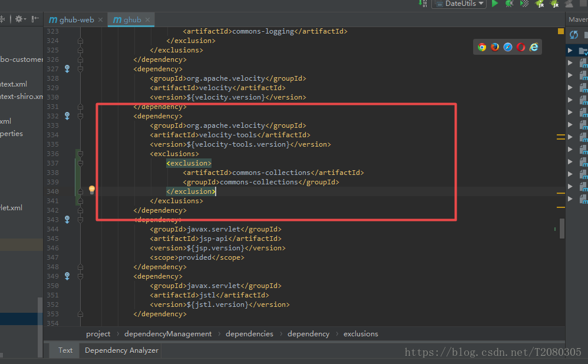Open preview in Safari browser icon

pyautogui.click(x=508, y=47)
